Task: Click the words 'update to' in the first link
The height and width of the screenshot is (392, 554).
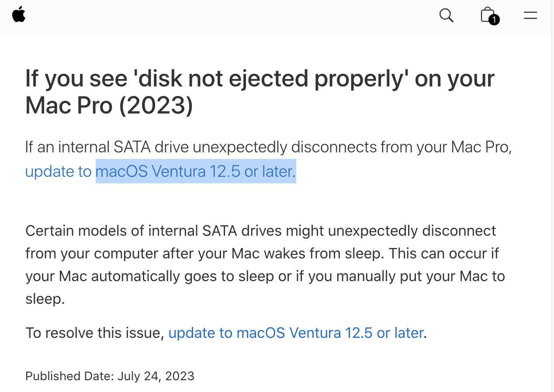Action: [x=58, y=172]
